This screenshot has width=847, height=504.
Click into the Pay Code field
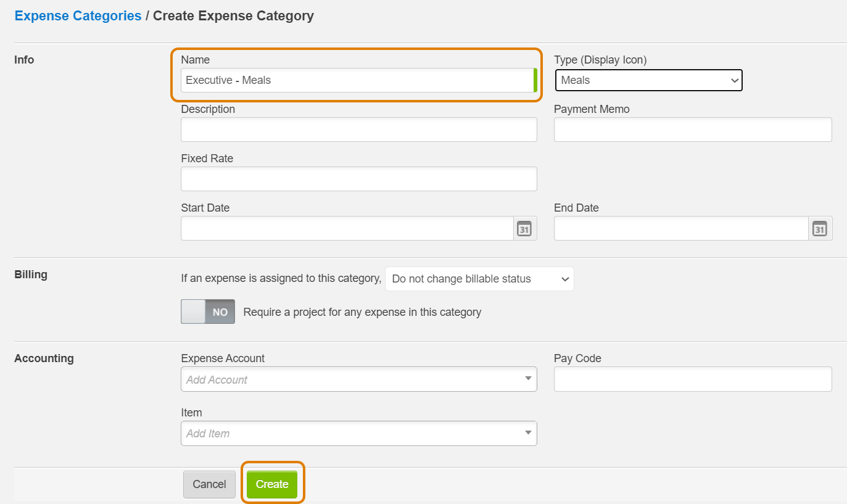pos(693,379)
